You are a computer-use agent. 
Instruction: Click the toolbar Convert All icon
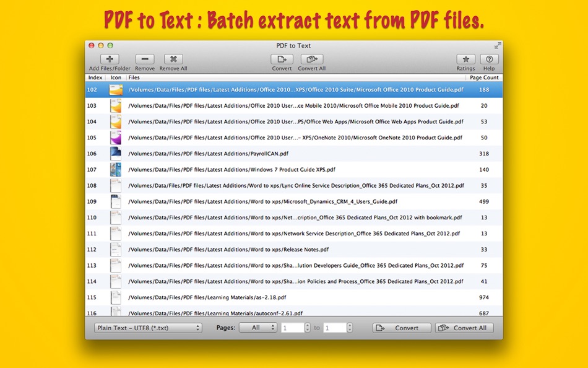pyautogui.click(x=311, y=59)
